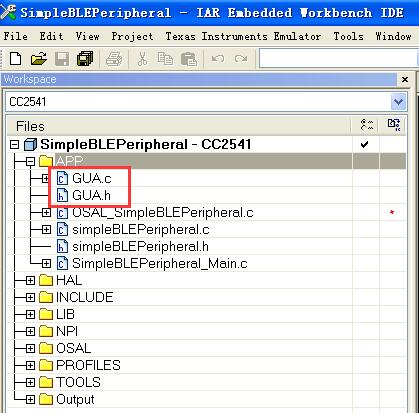Expand the OSAL folder

[30, 349]
